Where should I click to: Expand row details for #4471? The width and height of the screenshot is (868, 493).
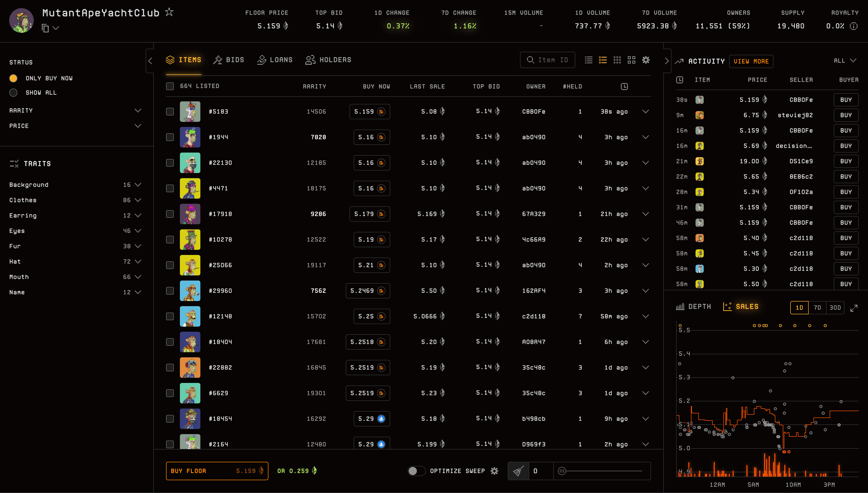(x=646, y=189)
